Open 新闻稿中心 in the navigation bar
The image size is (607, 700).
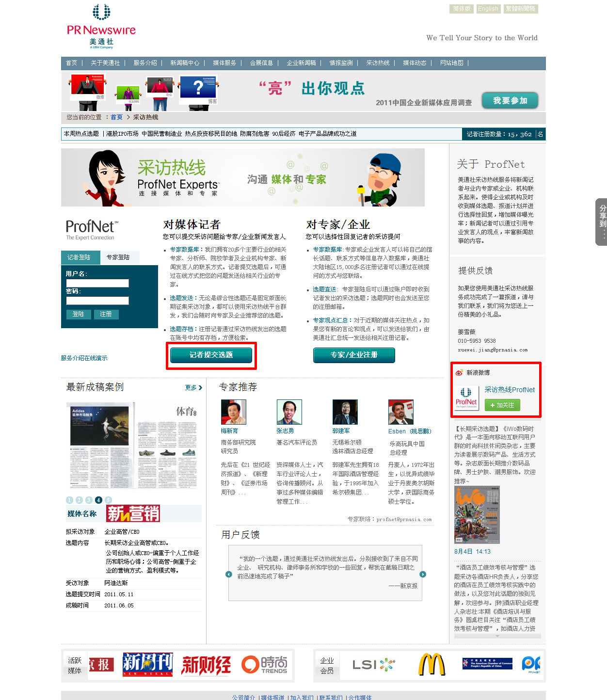point(184,63)
